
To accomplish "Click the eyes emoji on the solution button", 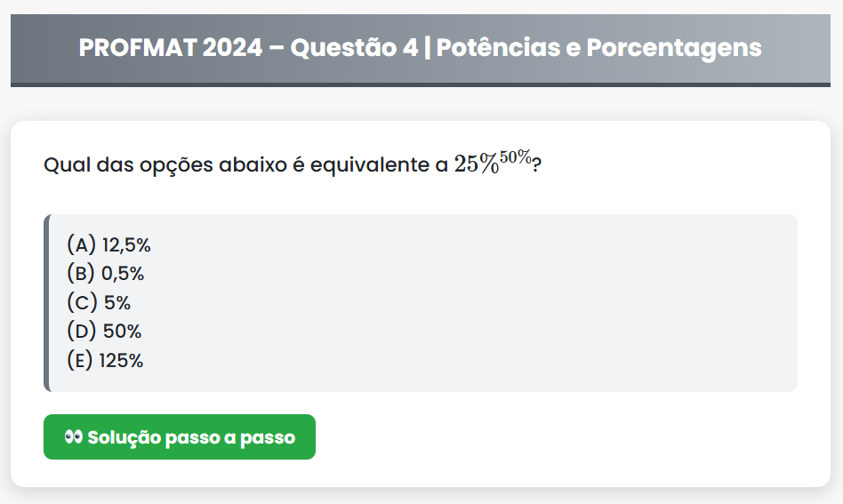I will pyautogui.click(x=73, y=437).
